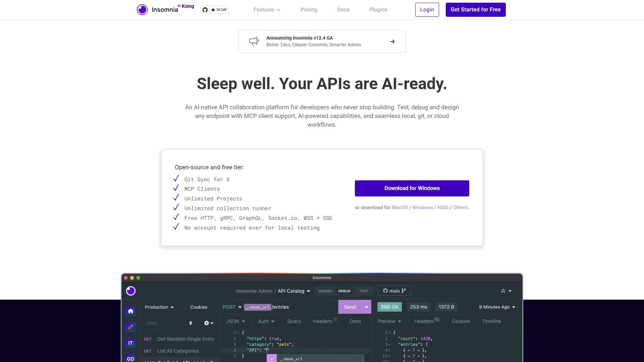
Task: Click the Send request button
Action: pyautogui.click(x=350, y=307)
